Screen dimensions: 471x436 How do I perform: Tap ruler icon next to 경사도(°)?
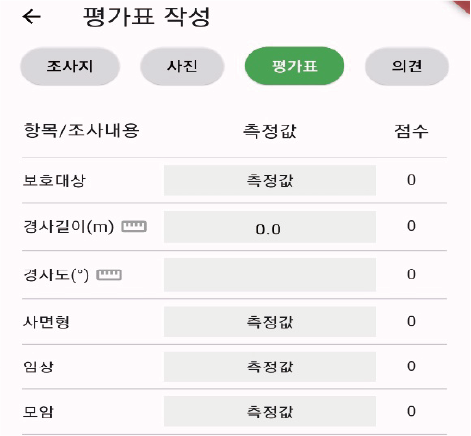(109, 275)
